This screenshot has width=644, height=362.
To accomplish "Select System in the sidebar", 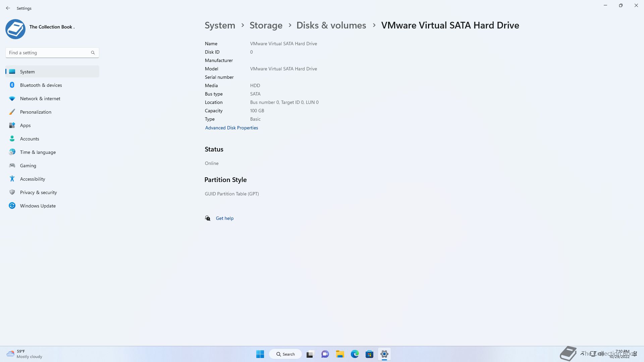I will 52,72.
